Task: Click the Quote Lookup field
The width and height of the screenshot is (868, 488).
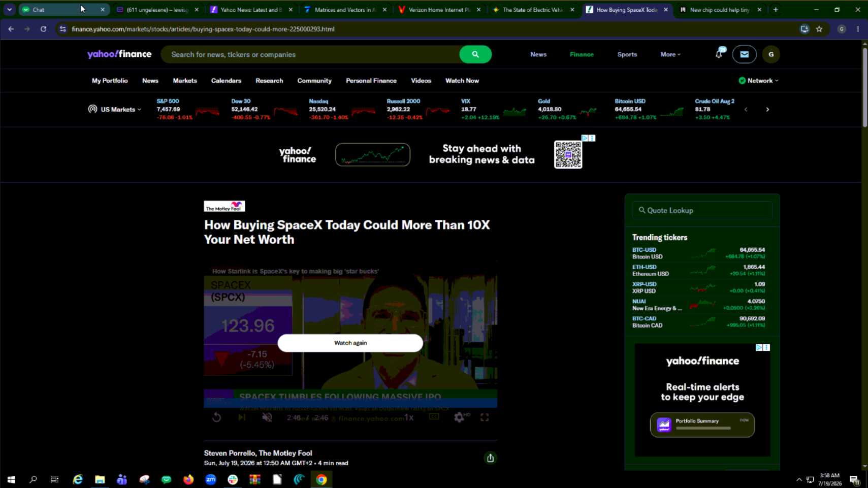Action: (702, 210)
